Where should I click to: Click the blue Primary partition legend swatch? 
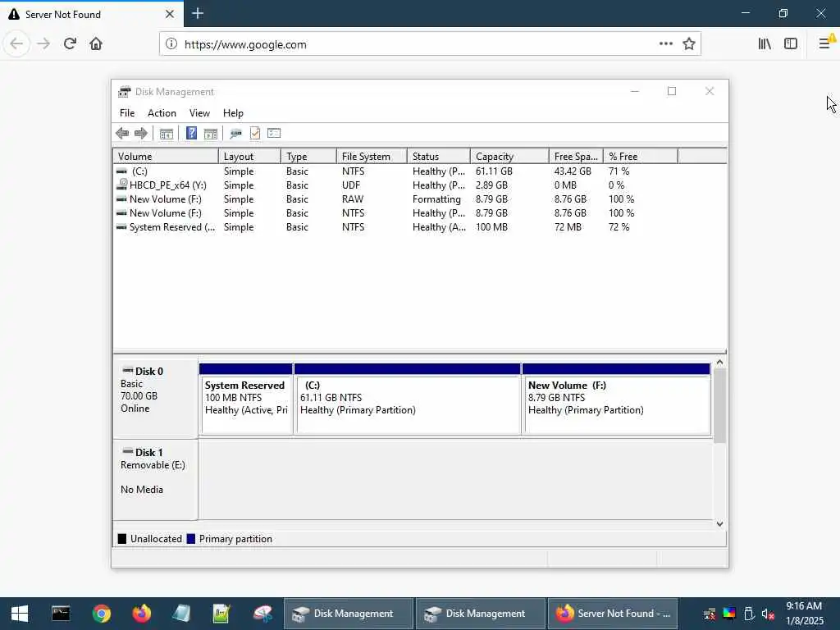(x=190, y=539)
